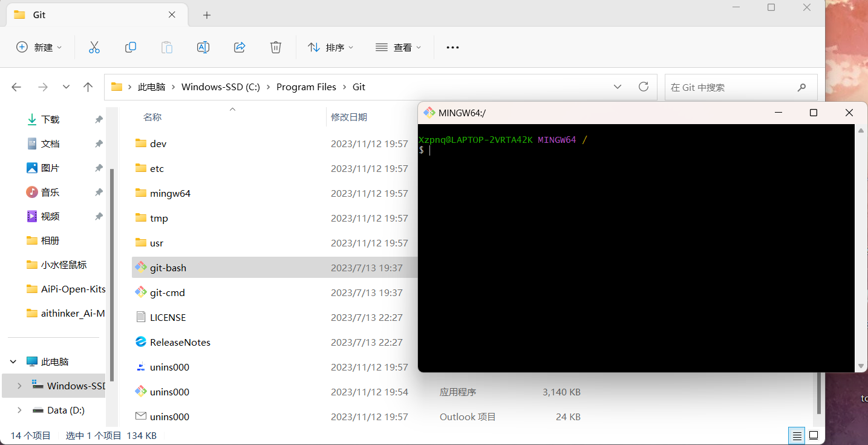
Task: Collapse the 此电脑 tree node chevron
Action: pyautogui.click(x=13, y=361)
